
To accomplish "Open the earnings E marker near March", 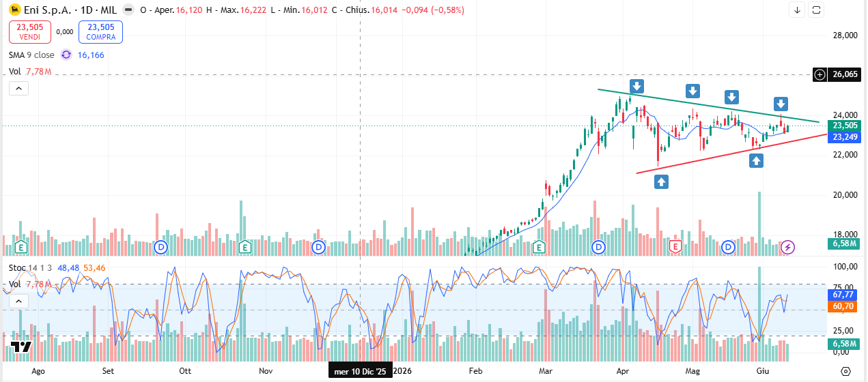I will (x=540, y=246).
